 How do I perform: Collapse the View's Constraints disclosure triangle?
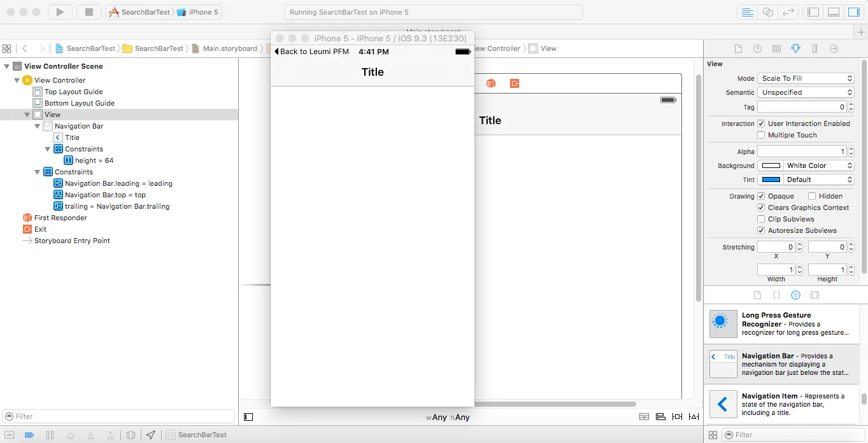point(38,172)
